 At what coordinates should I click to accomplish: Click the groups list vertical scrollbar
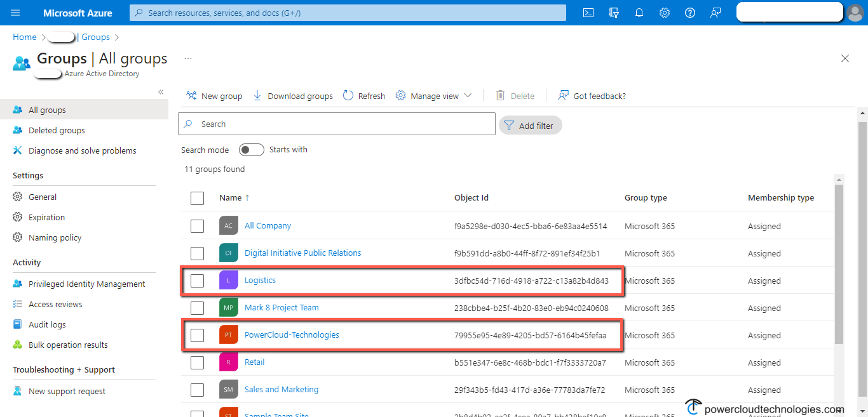click(x=839, y=265)
